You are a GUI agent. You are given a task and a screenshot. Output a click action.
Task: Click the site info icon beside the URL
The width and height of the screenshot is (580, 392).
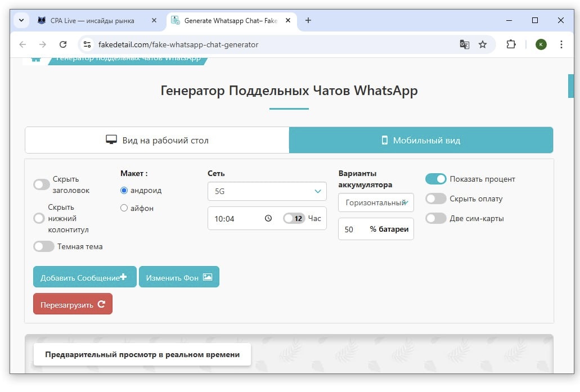[x=87, y=44]
